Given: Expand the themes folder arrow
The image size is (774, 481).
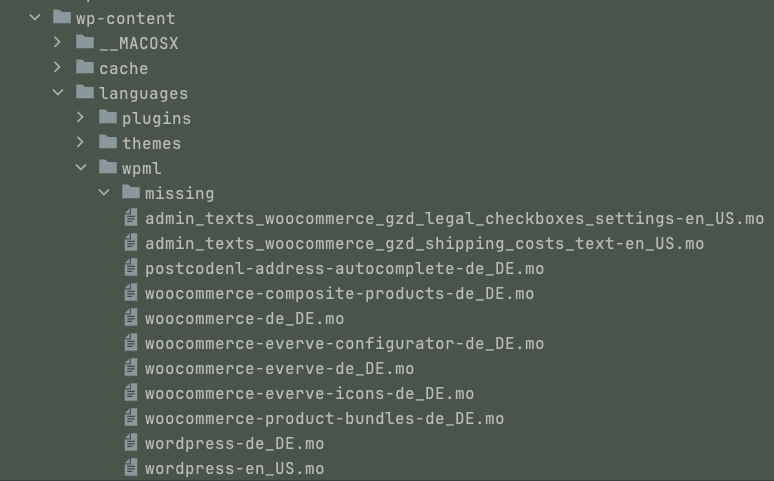Looking at the screenshot, I should pos(80,142).
